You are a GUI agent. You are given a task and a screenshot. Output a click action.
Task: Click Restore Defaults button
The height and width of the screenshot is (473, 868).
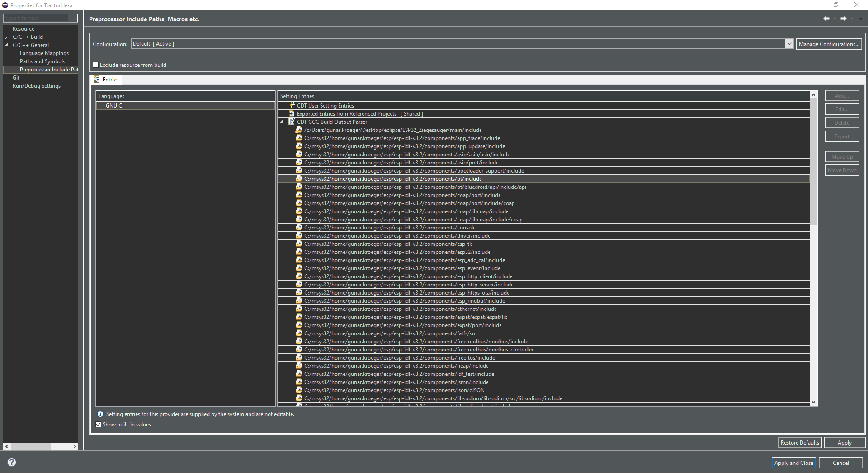point(799,443)
